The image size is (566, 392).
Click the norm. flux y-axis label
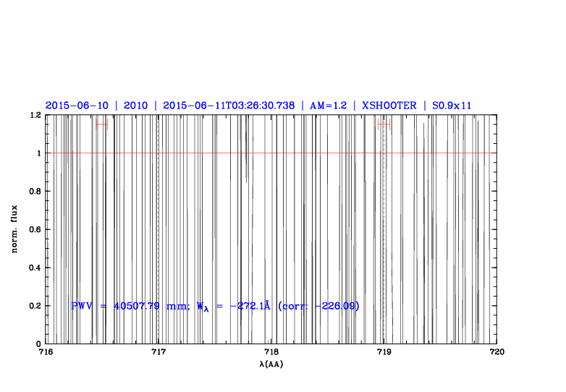pos(15,229)
